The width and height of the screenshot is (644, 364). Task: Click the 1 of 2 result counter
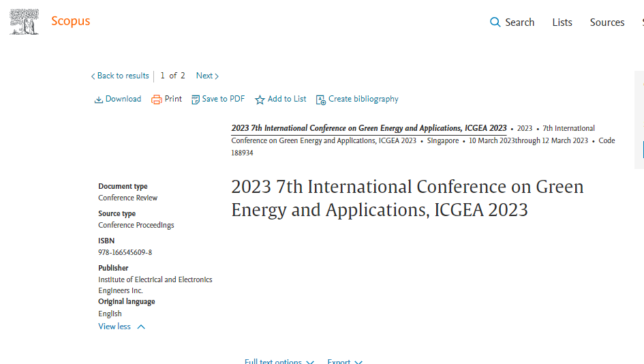172,76
